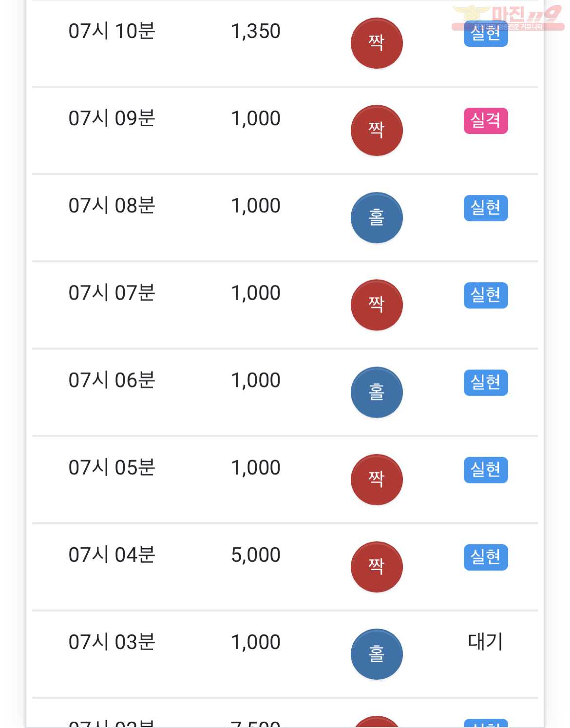
Task: Select the blue 홀 circle for 07시 03분
Action: (x=377, y=653)
